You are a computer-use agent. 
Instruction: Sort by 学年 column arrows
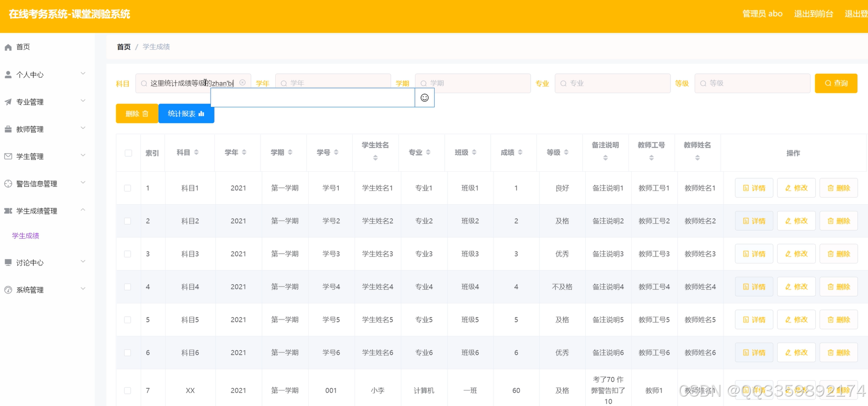click(244, 152)
